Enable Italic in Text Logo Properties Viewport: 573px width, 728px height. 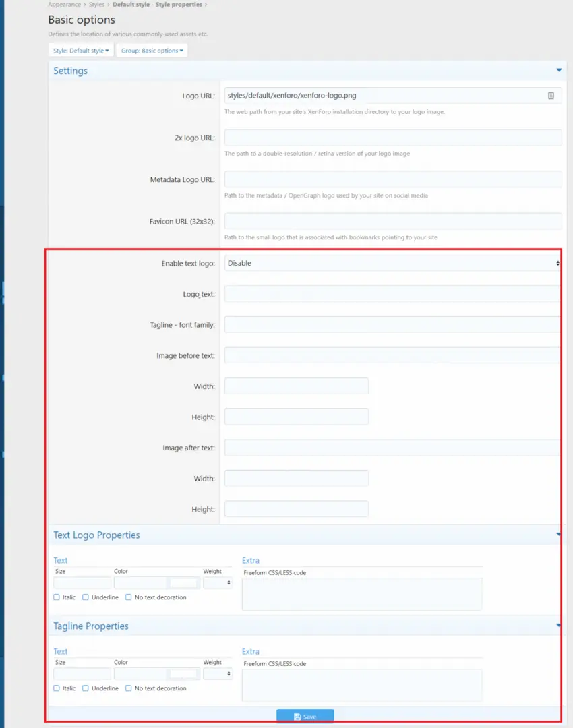click(x=57, y=597)
